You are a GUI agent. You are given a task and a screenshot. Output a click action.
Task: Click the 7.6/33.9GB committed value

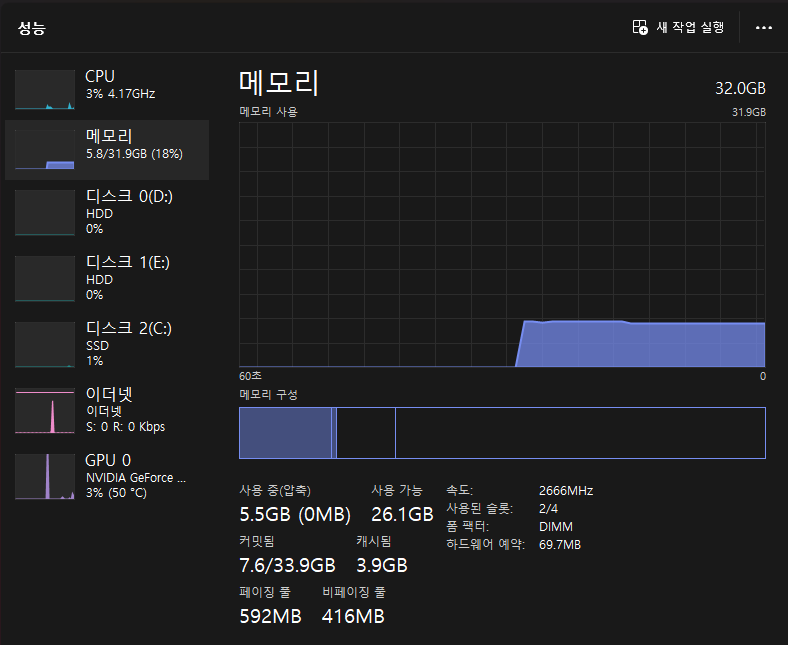[x=287, y=566]
